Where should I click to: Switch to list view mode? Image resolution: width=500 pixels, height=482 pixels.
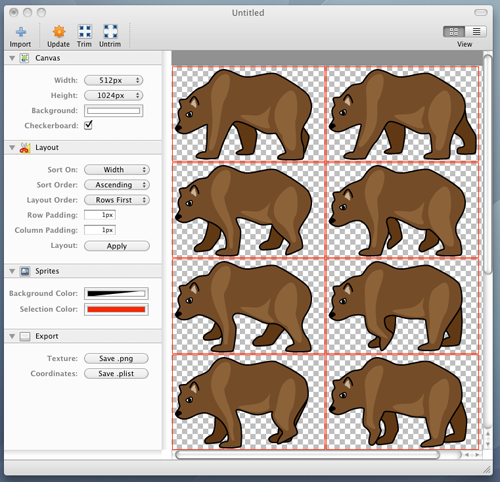476,32
